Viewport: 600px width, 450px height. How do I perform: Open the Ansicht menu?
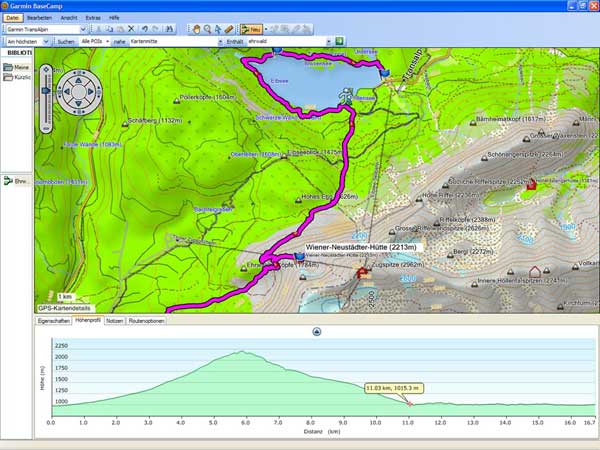point(69,18)
